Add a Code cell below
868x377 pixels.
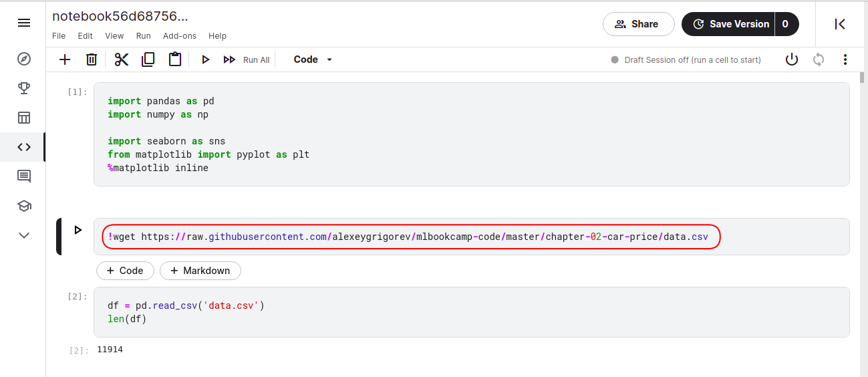coord(125,271)
